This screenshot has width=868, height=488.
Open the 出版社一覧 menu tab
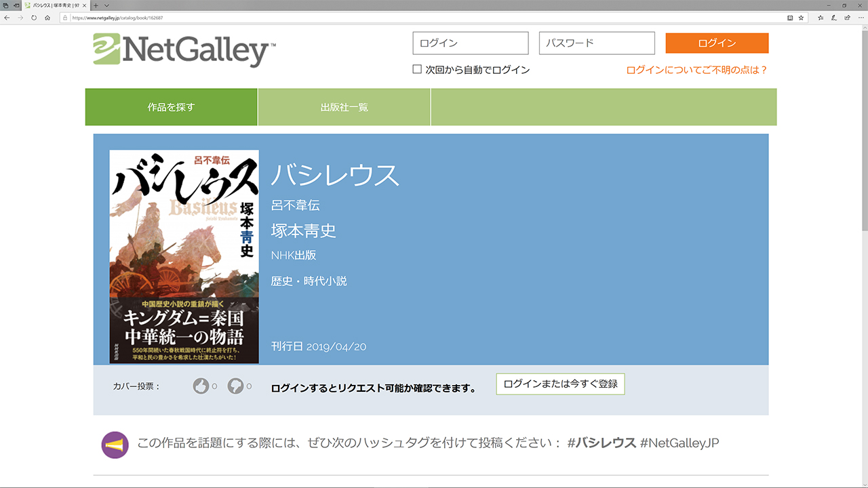(x=344, y=107)
